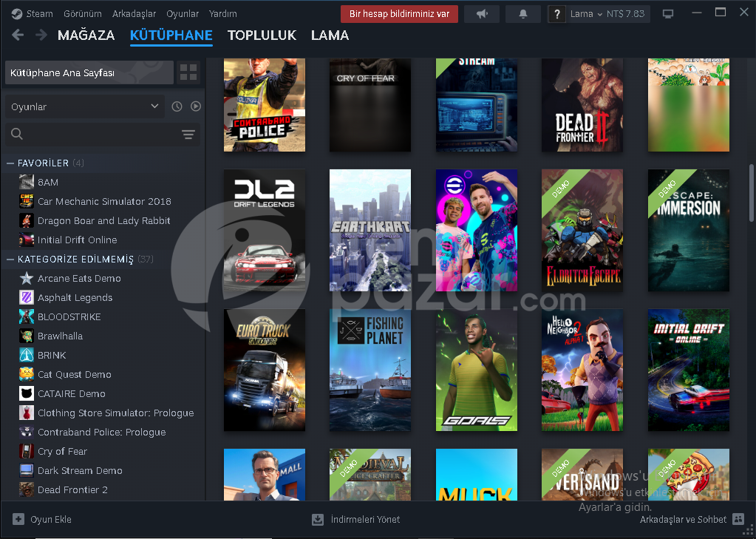Click the BRINK list icon
This screenshot has width=756, height=539.
27,355
